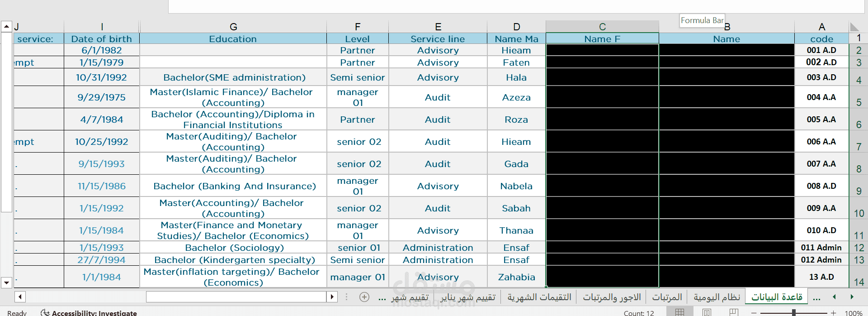Click the Select All corner triangle
Viewport: 868px width, 316px height.
coord(854,27)
